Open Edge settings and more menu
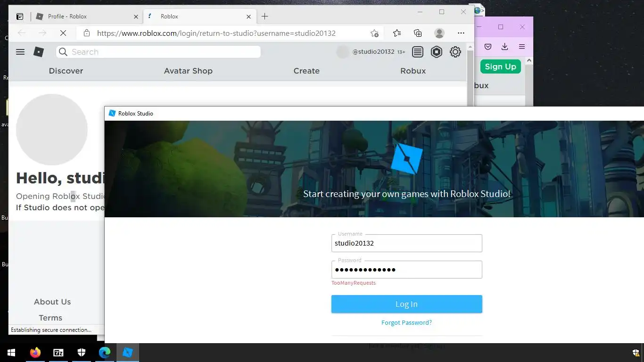Image resolution: width=644 pixels, height=362 pixels. [x=461, y=33]
